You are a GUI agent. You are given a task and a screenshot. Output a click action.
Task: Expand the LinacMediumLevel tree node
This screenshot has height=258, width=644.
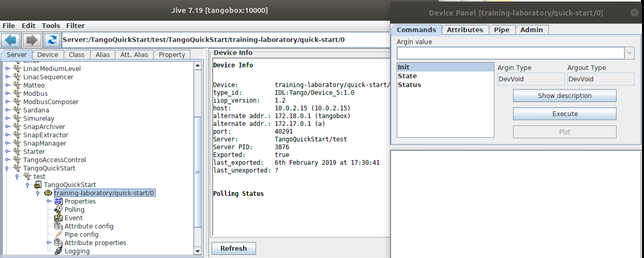click(x=7, y=69)
